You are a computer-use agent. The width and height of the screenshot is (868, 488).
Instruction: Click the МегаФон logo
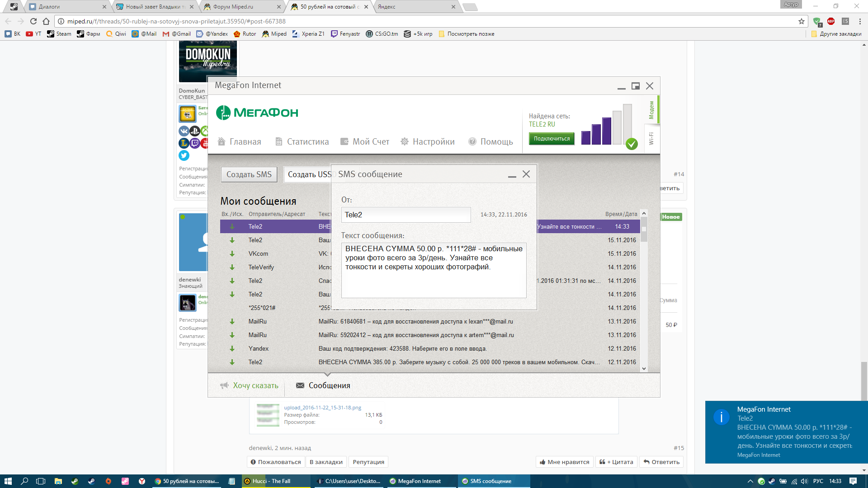point(257,113)
